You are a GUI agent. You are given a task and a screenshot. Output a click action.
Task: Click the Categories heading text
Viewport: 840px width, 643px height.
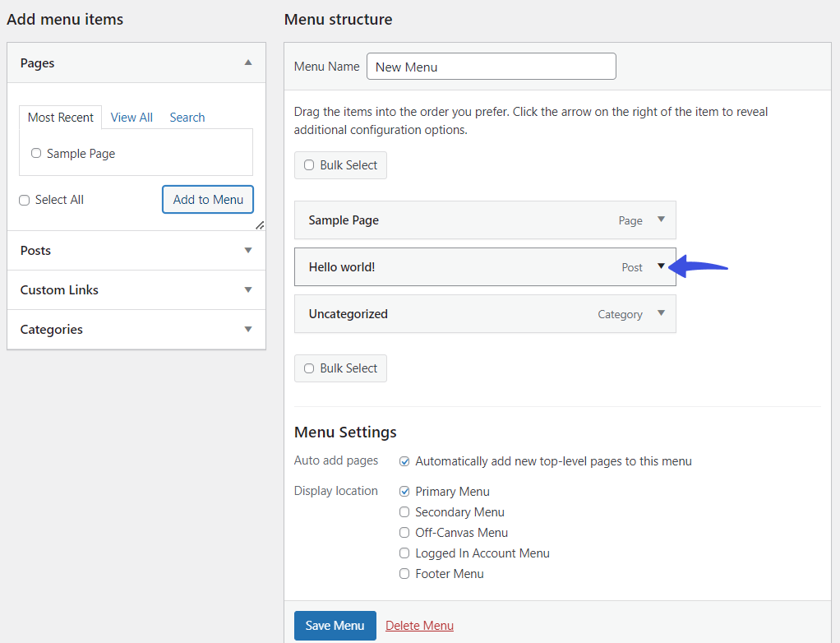tap(52, 330)
